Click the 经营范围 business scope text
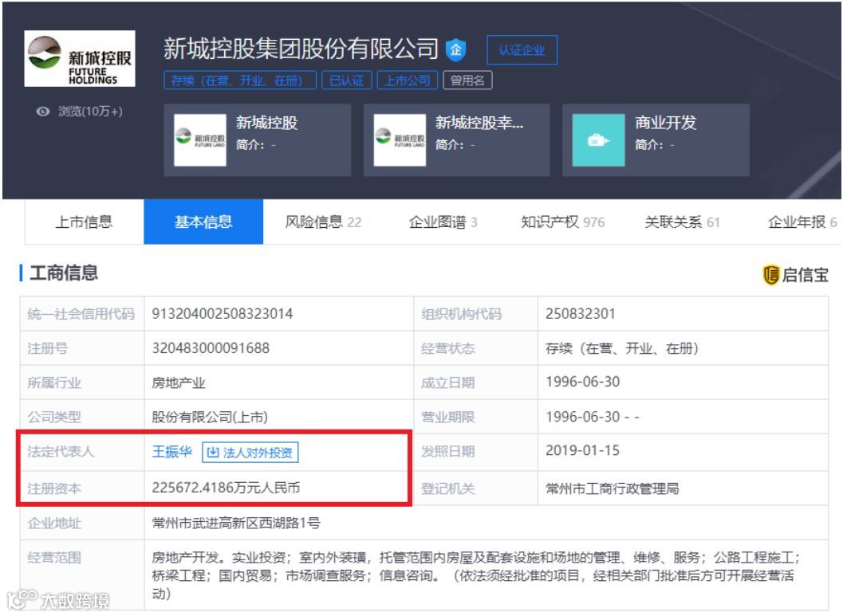Image resolution: width=843 pixels, height=616 pixels. pos(475,575)
